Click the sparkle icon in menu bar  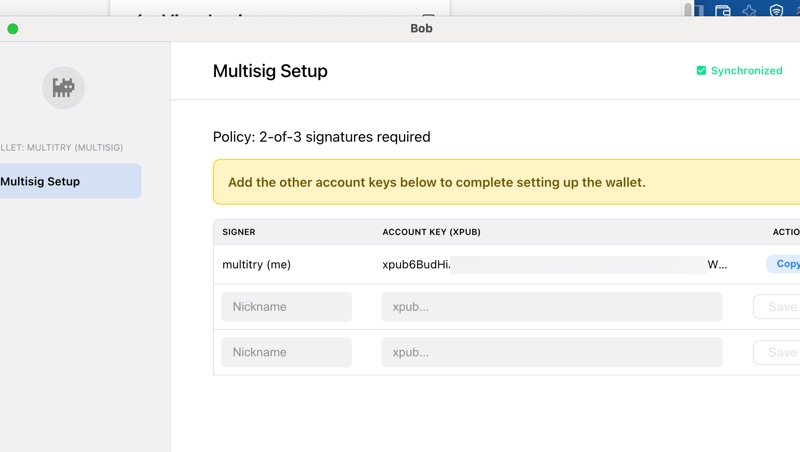[749, 11]
